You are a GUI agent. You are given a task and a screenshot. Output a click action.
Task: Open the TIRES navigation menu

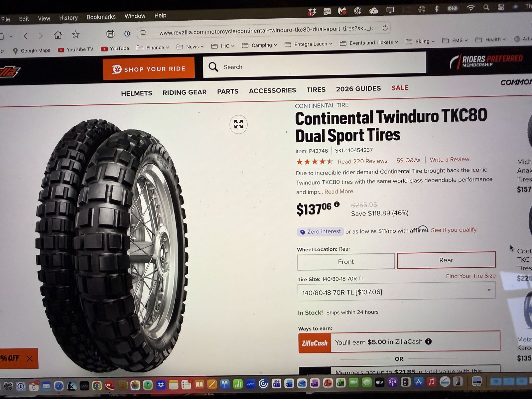[x=316, y=89]
